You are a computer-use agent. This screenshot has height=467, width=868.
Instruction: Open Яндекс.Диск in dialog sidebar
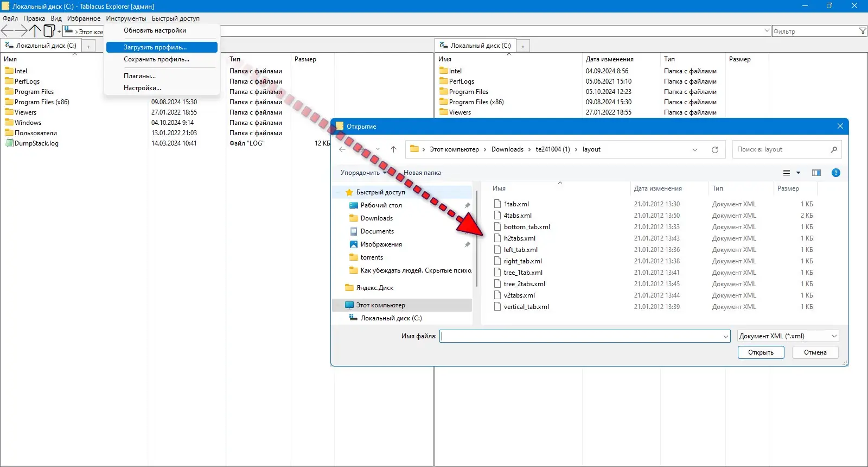[374, 288]
